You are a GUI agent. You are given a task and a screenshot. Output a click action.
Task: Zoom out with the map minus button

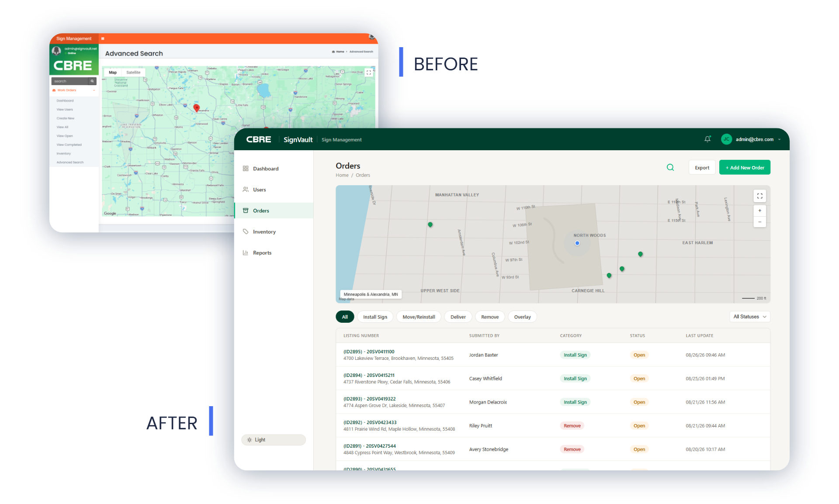[x=760, y=222]
